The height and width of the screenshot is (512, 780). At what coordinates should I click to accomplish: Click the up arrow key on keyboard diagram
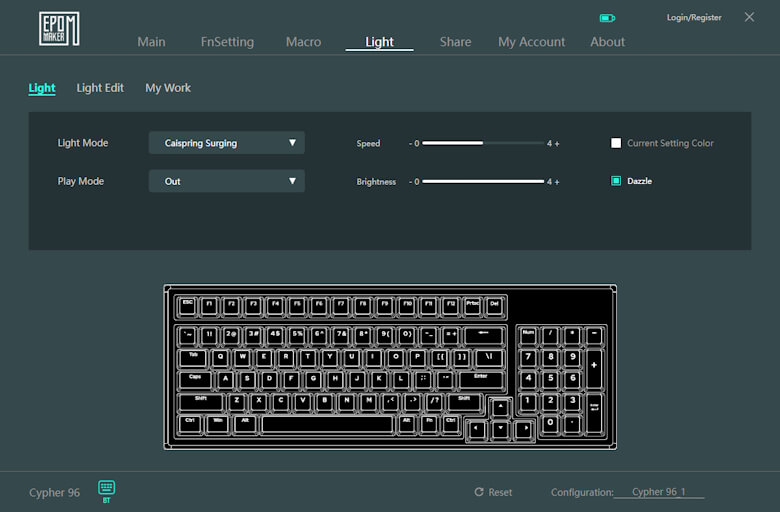tap(502, 406)
